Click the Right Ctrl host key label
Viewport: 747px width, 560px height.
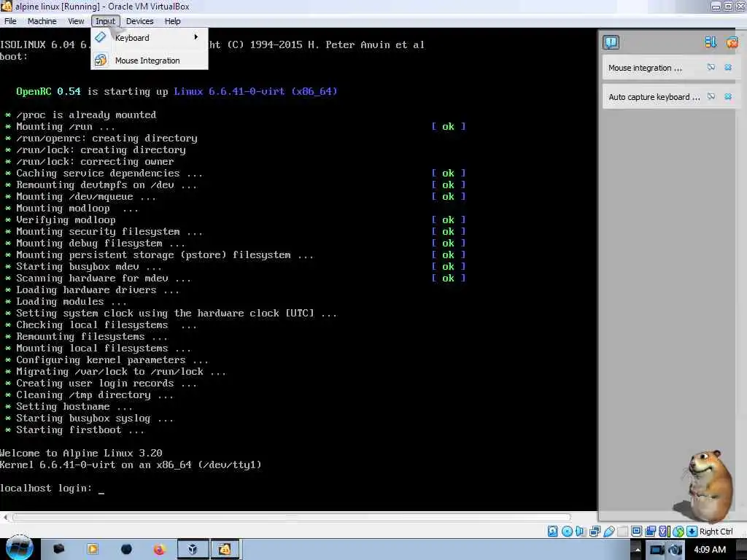[716, 532]
